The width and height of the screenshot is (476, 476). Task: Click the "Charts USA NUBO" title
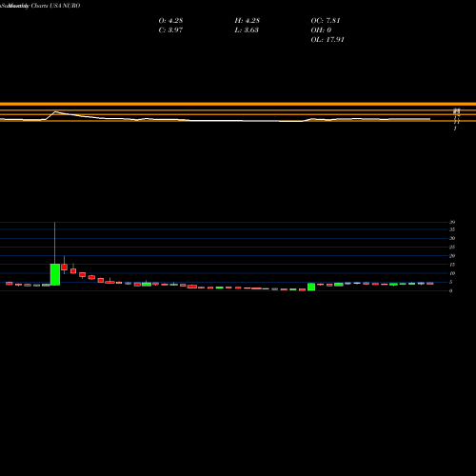tap(55, 6)
